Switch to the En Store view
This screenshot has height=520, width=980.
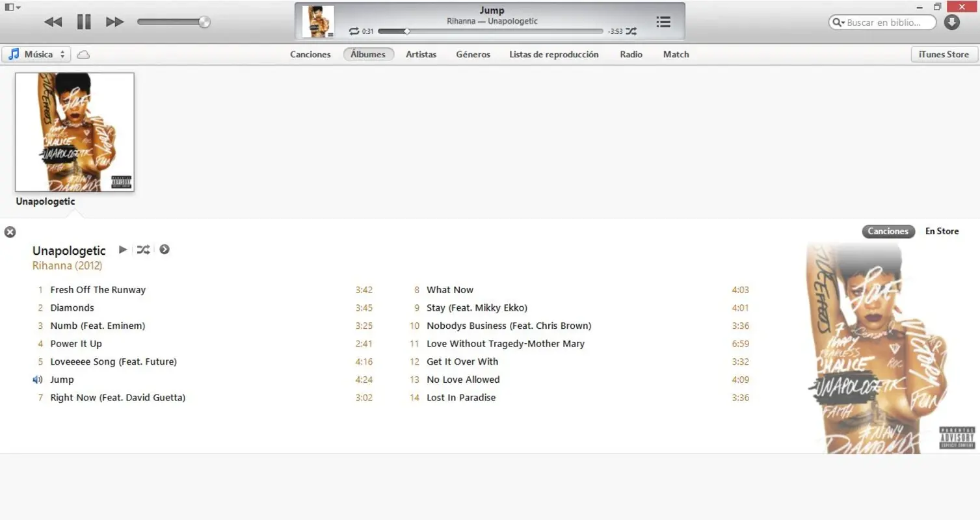[941, 231]
